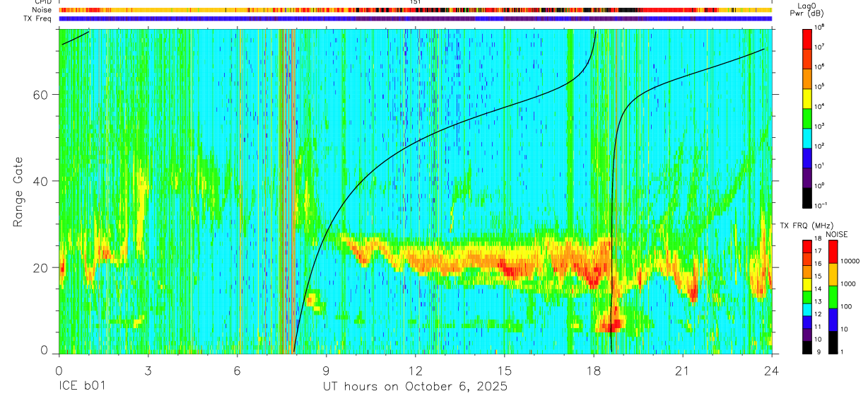Select the green segment of TX FRQ color bar
Image resolution: width=868 pixels, height=401 pixels.
pos(807,297)
